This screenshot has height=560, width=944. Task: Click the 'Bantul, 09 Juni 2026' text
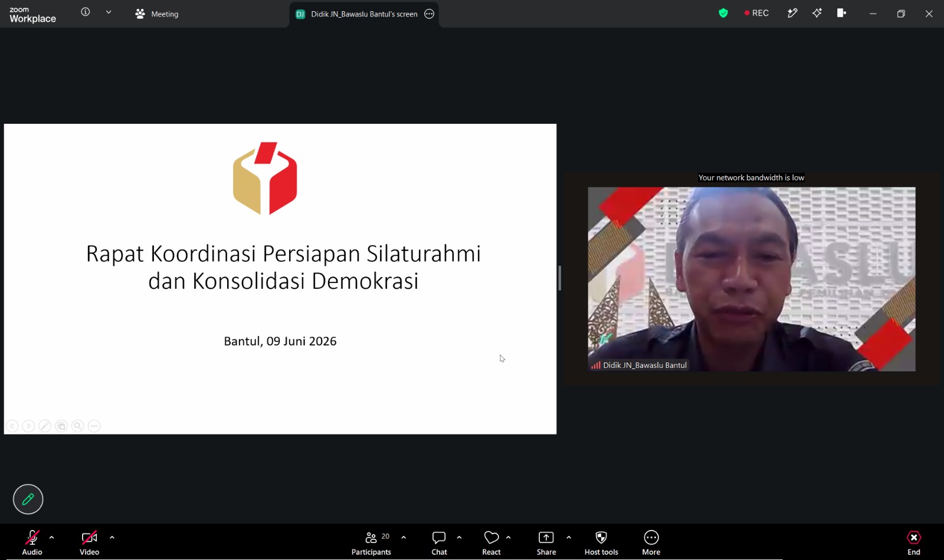point(280,341)
